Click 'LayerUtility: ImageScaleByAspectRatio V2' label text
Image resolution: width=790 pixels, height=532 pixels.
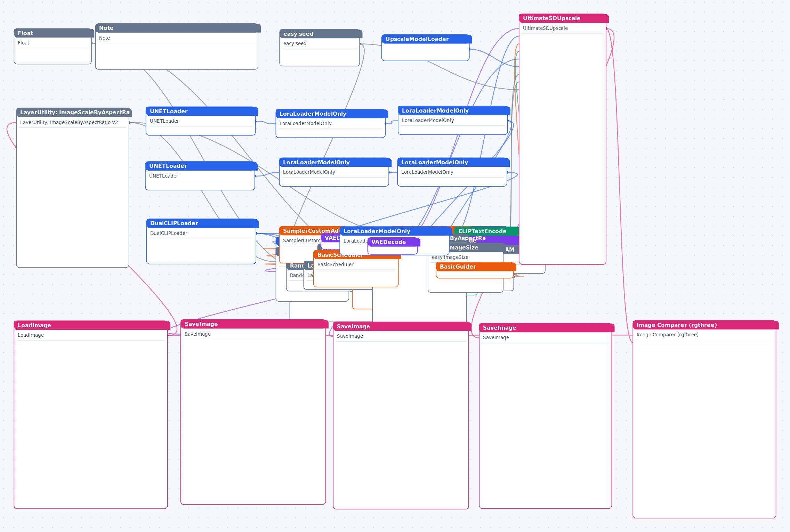click(x=69, y=122)
